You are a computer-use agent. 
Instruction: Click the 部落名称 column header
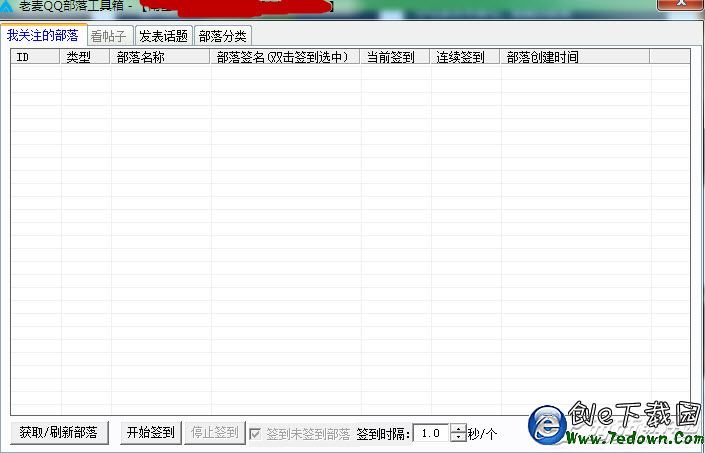[x=161, y=57]
